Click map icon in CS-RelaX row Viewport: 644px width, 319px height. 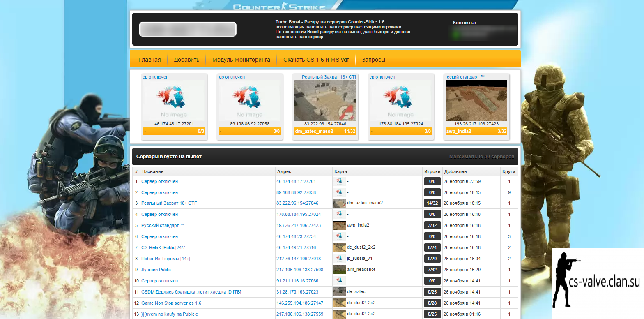339,247
